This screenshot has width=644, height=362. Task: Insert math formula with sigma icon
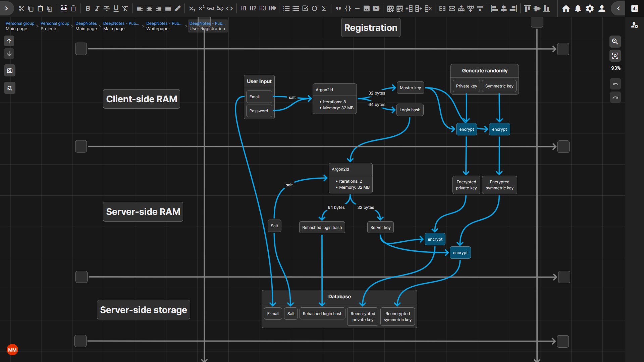(324, 8)
